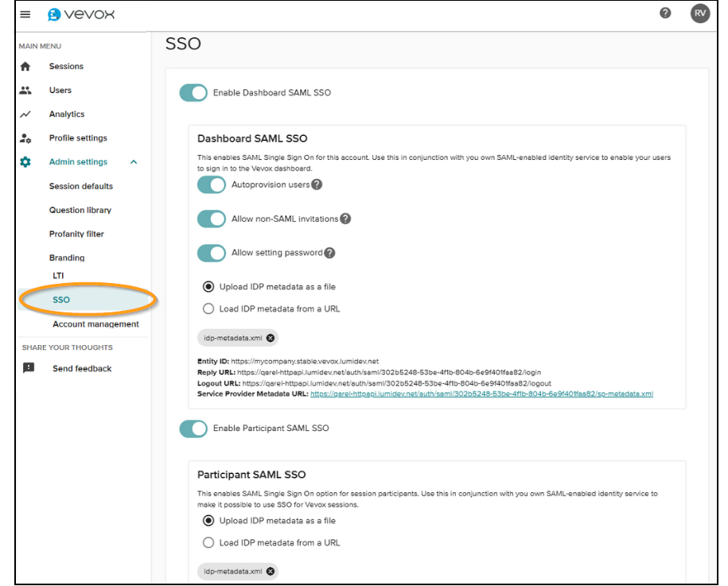Open Profanity filter submenu item
The image size is (728, 586).
[x=76, y=234]
